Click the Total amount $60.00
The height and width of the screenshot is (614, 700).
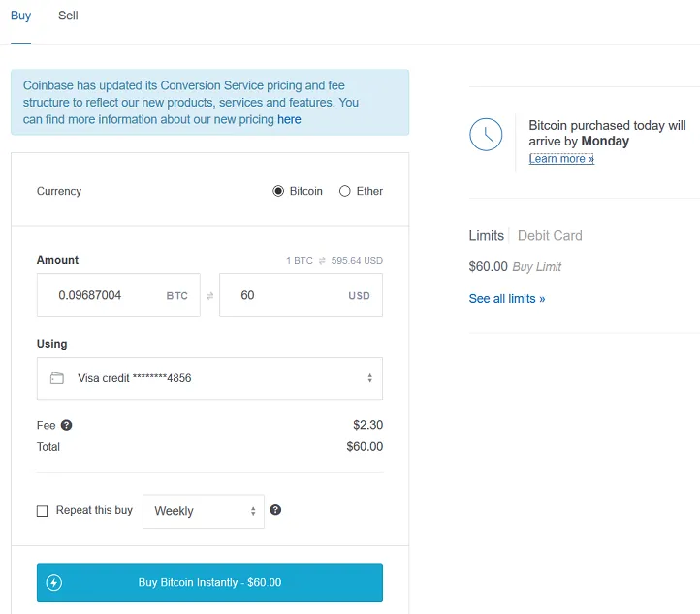pos(365,446)
